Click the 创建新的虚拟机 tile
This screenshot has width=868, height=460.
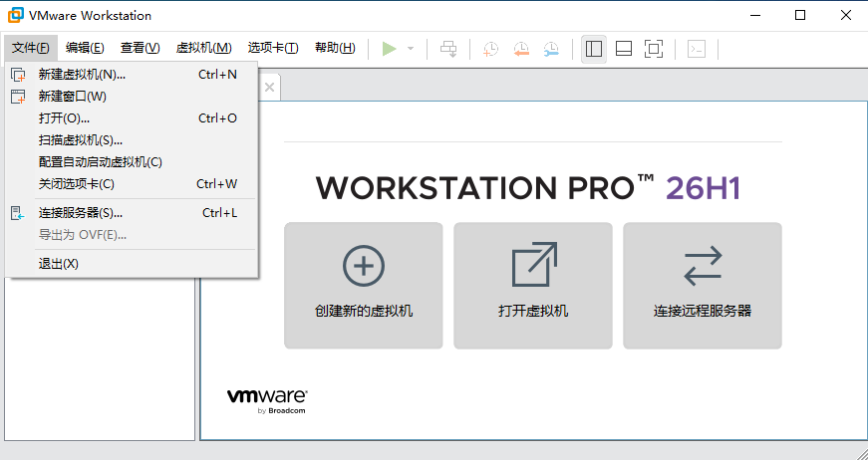(x=363, y=286)
